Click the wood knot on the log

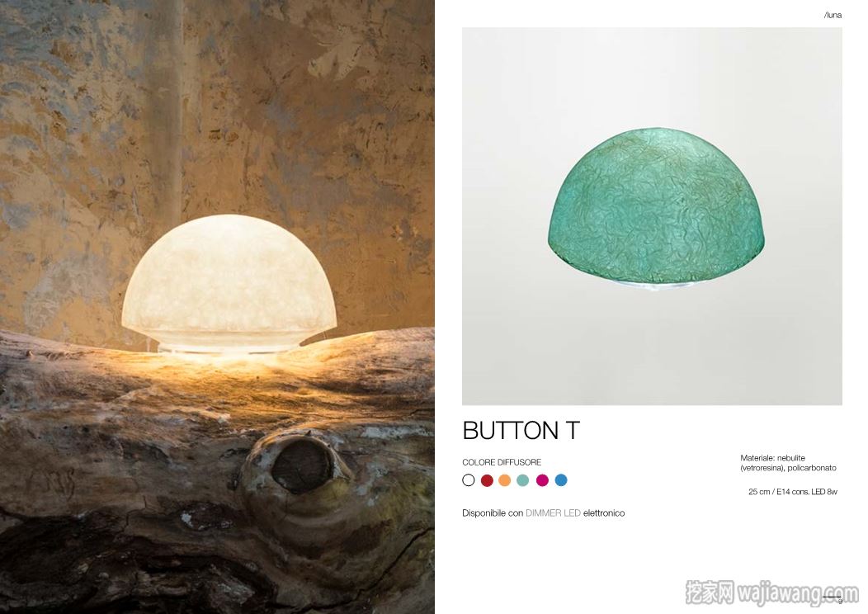(302, 465)
